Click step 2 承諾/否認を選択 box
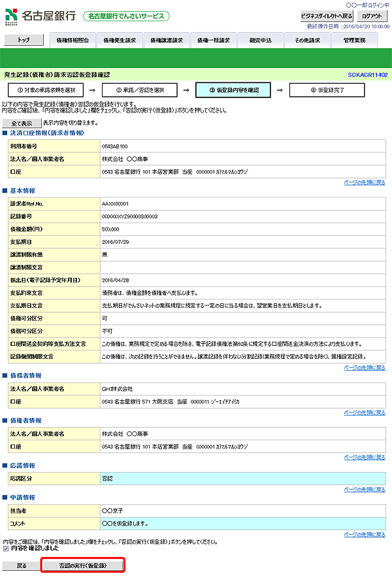The height and width of the screenshot is (576, 392). tap(140, 90)
